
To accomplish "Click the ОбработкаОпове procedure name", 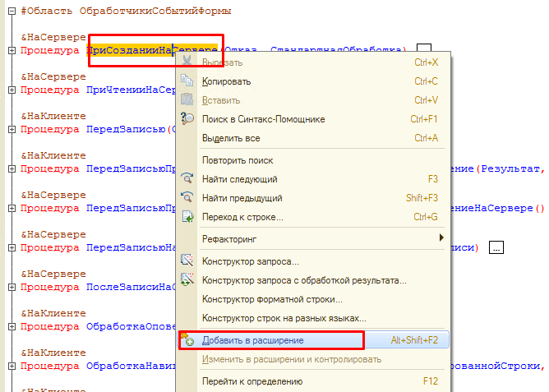I will (131, 327).
